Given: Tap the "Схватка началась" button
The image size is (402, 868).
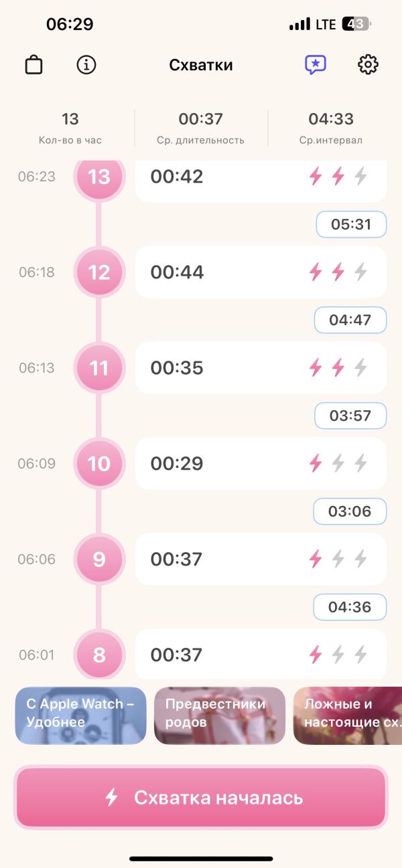Looking at the screenshot, I should [201, 798].
